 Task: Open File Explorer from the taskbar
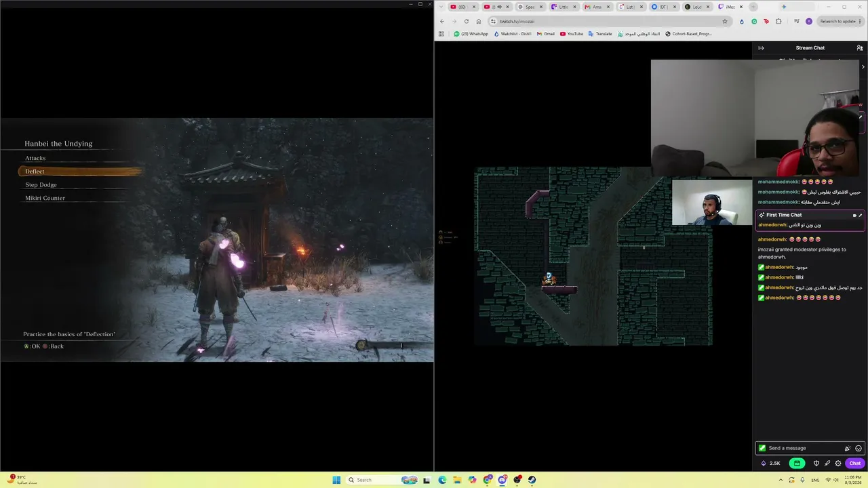point(457,480)
